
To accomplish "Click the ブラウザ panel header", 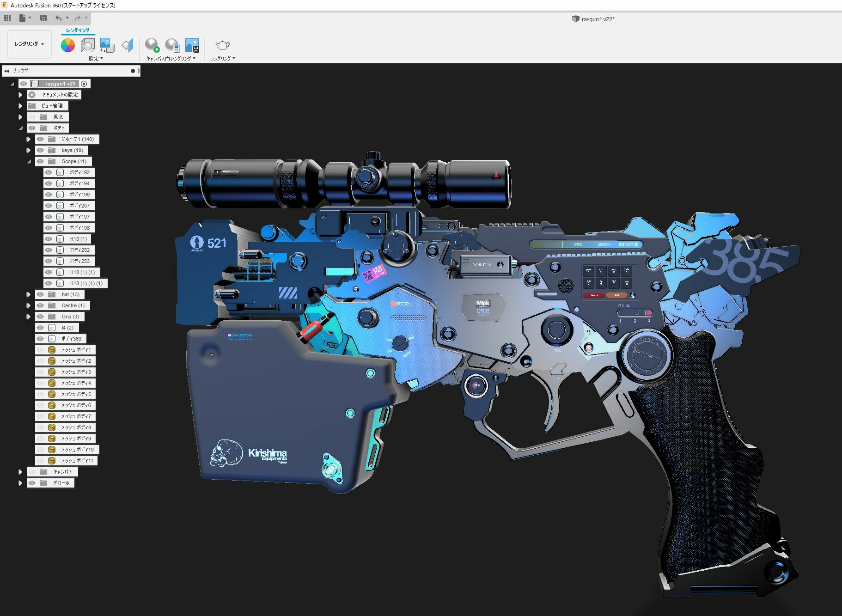I will (71, 71).
